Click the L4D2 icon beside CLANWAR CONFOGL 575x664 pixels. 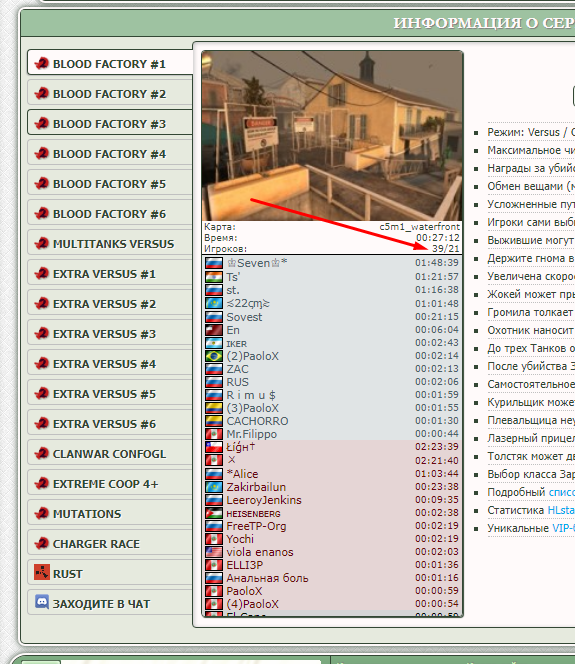pos(42,454)
